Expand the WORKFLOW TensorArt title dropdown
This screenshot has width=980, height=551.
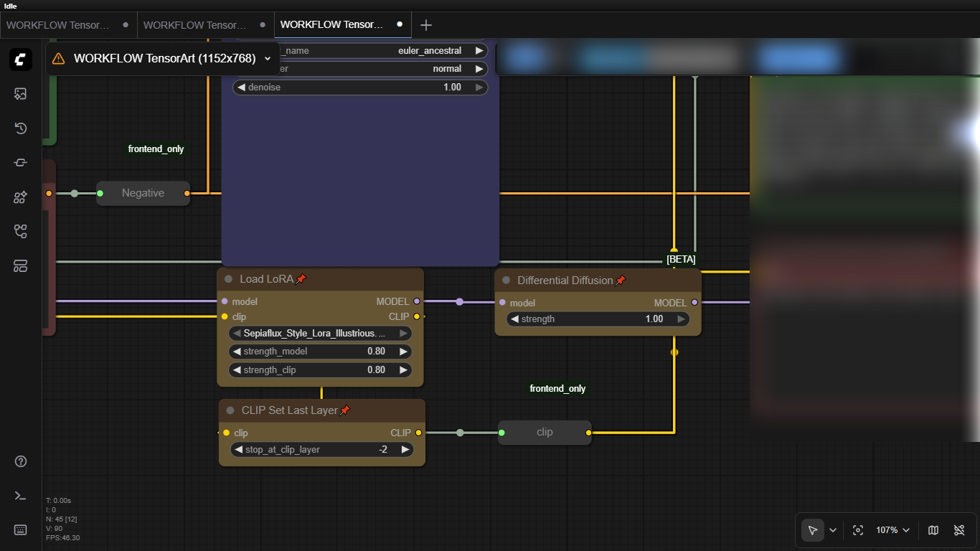tap(268, 59)
